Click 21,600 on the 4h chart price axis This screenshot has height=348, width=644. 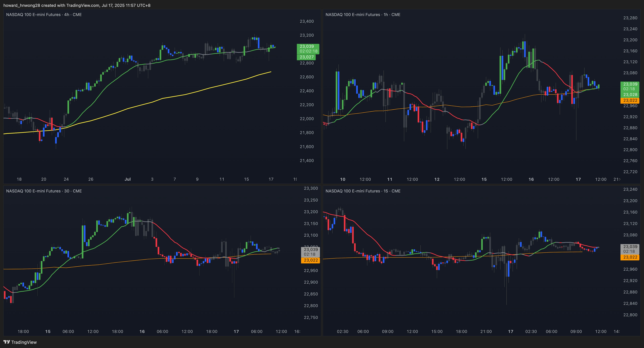307,147
